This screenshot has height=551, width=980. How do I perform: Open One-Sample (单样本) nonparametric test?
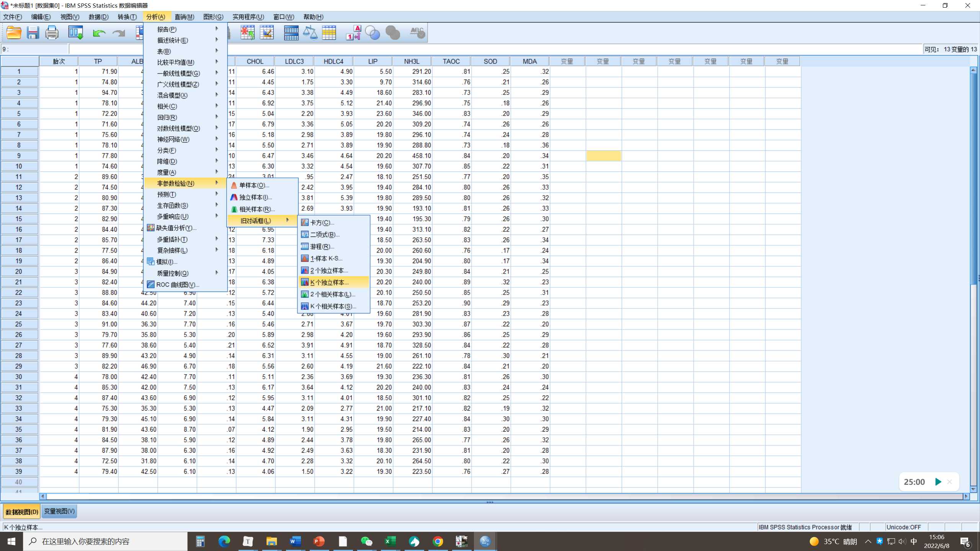click(263, 185)
